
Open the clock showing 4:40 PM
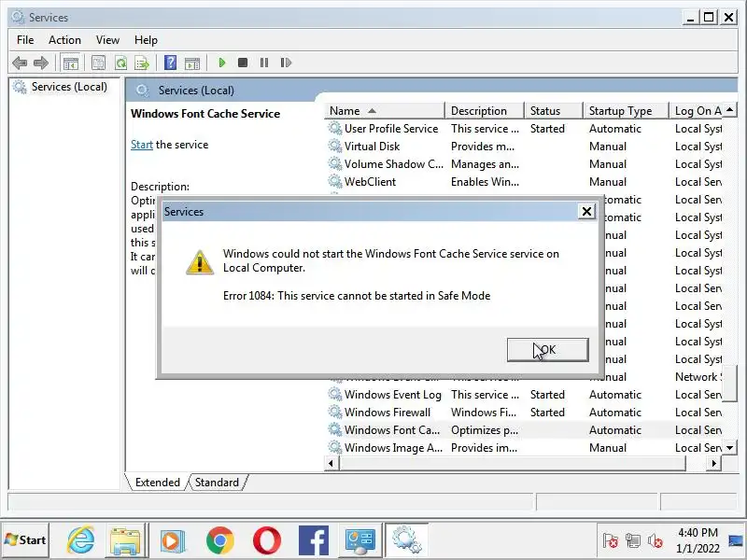[x=698, y=540]
